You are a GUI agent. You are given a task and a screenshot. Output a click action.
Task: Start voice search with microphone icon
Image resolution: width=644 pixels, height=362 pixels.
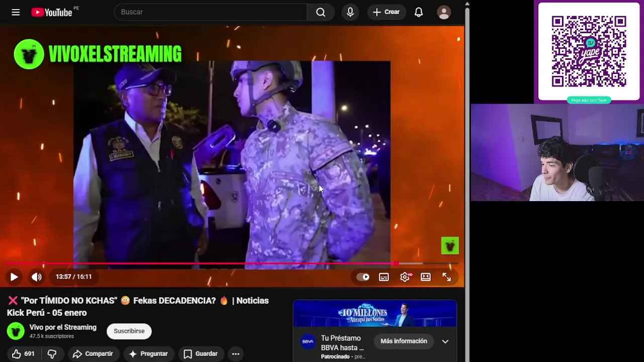(350, 12)
